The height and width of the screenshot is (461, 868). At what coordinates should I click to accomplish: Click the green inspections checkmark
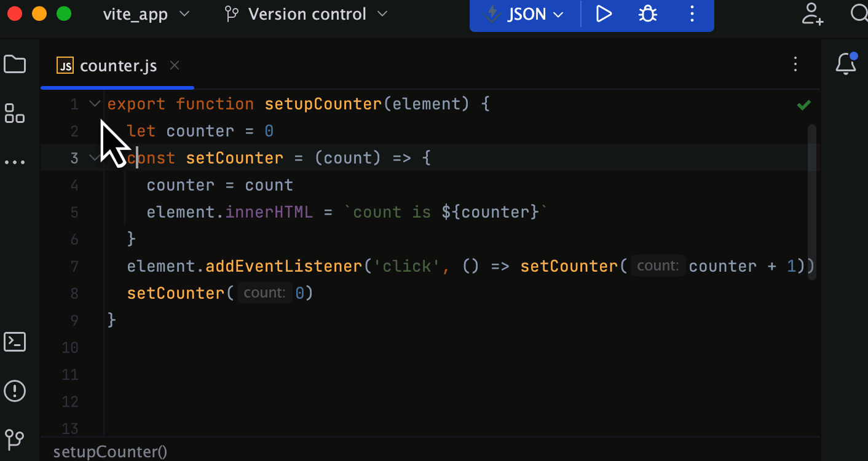tap(803, 104)
